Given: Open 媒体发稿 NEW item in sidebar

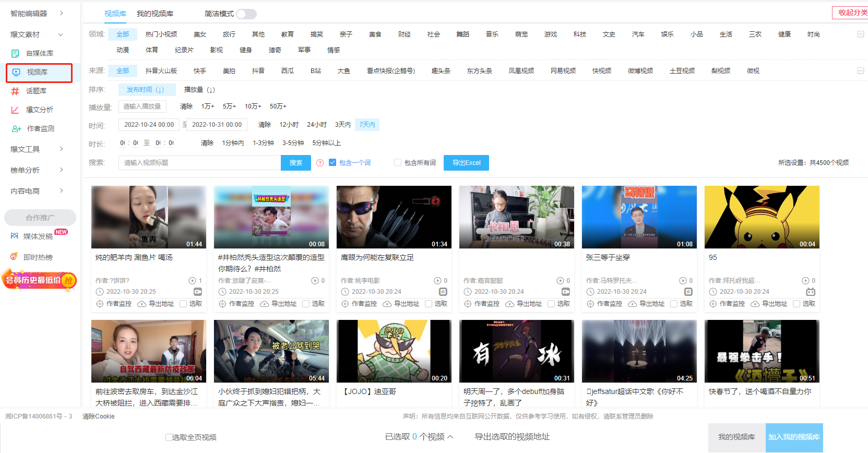Looking at the screenshot, I should 39,236.
